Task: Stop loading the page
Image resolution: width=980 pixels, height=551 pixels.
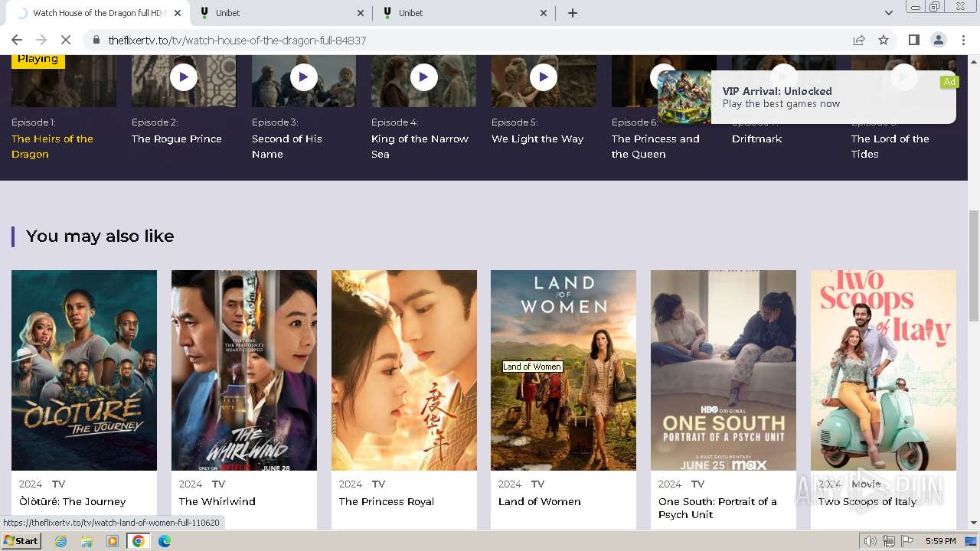Action: (x=65, y=40)
